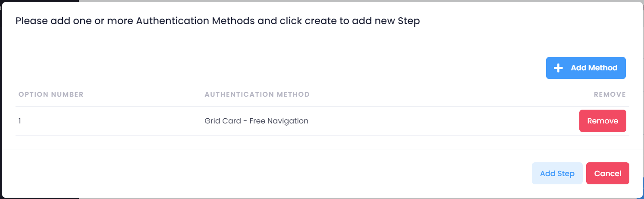Remove the Grid Card - Free Navigation method

coord(602,121)
